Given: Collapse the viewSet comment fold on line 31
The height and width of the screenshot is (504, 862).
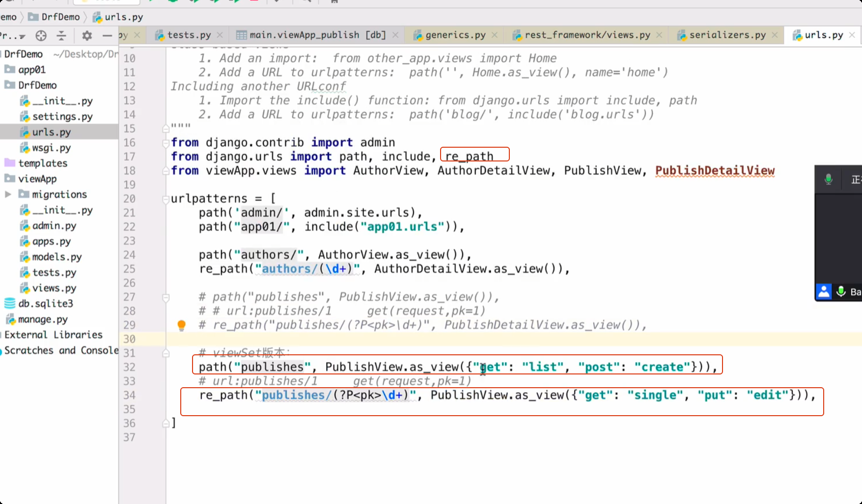Looking at the screenshot, I should (x=166, y=353).
